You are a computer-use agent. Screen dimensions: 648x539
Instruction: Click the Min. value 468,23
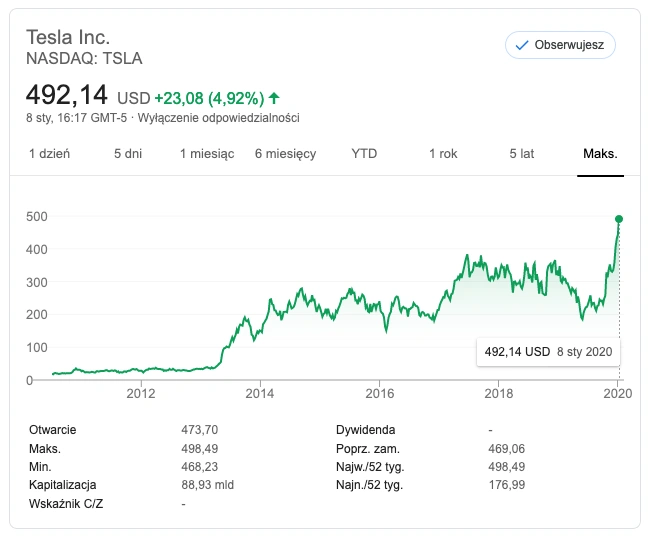[200, 467]
